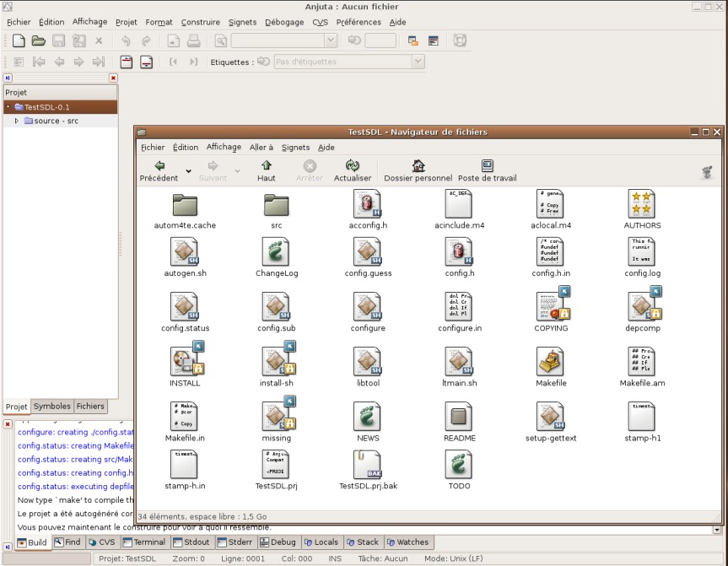Switch to the Watches tab
Image resolution: width=728 pixels, height=566 pixels.
(x=407, y=542)
